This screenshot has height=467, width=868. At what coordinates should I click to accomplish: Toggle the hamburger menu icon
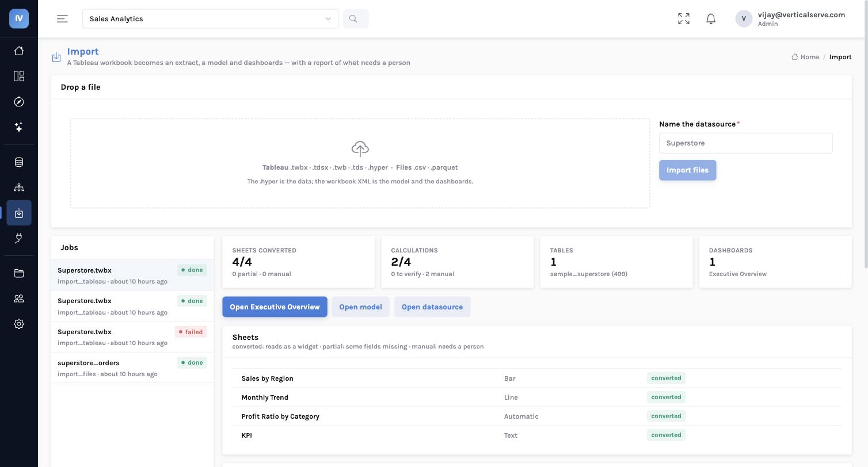(x=62, y=19)
